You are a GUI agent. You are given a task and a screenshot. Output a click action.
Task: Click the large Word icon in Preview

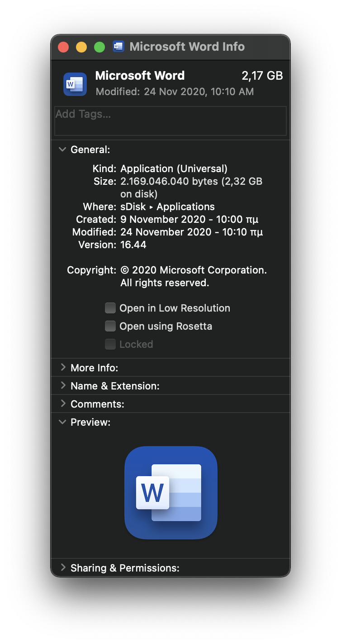[x=171, y=493]
